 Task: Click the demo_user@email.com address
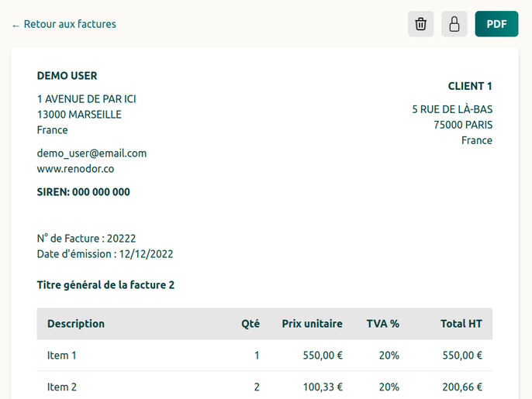92,153
